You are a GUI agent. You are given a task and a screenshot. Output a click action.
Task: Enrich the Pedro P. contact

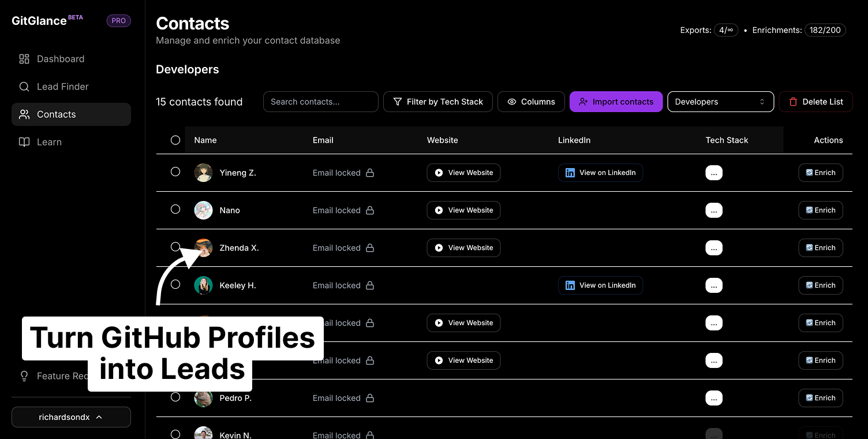[820, 398]
